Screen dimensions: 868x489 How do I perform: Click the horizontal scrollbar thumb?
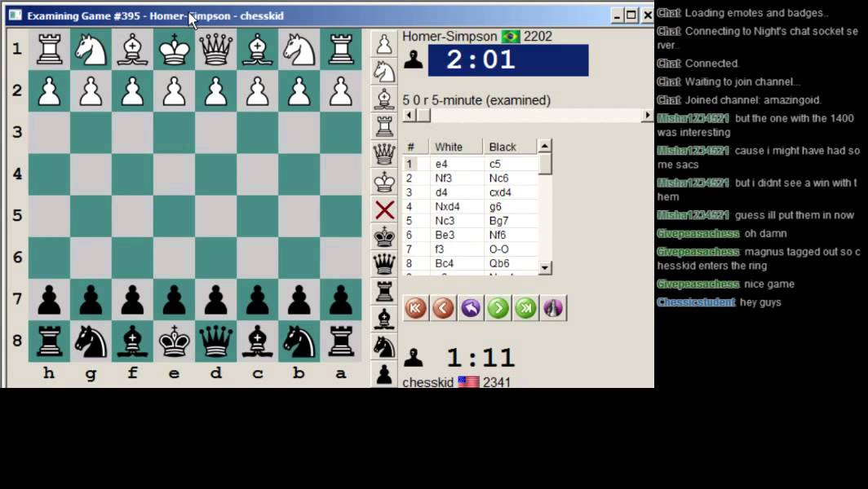(x=423, y=115)
